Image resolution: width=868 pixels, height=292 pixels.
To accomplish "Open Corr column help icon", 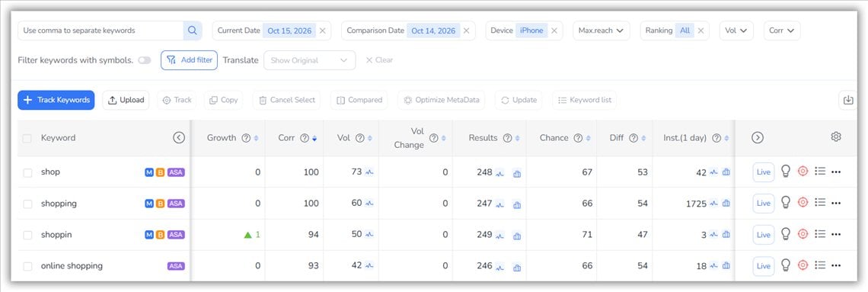I will coord(304,138).
